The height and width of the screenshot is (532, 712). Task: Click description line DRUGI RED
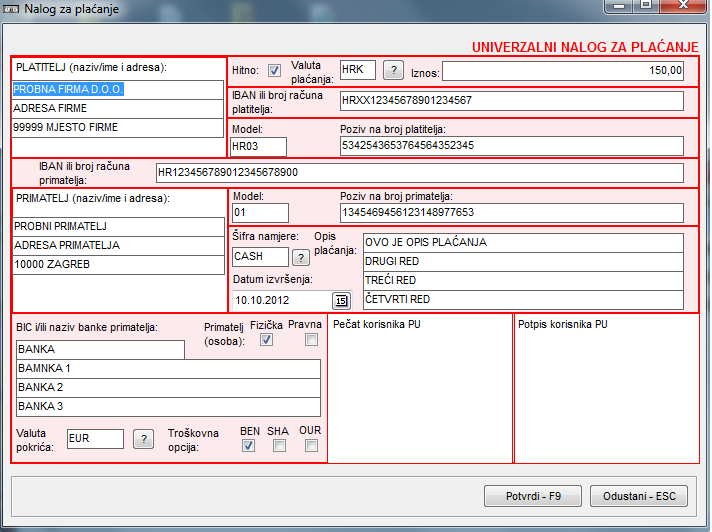(524, 262)
